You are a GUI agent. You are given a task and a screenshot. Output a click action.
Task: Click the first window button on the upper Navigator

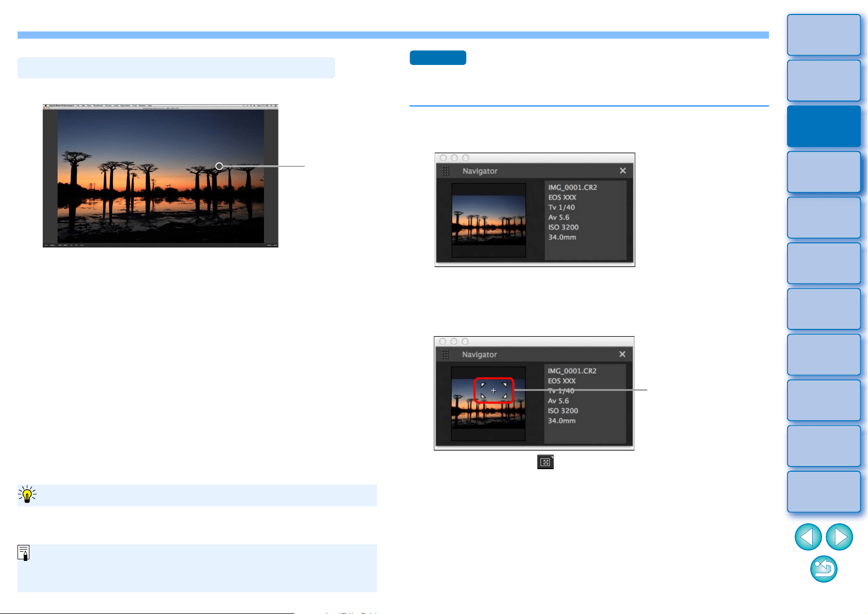443,158
